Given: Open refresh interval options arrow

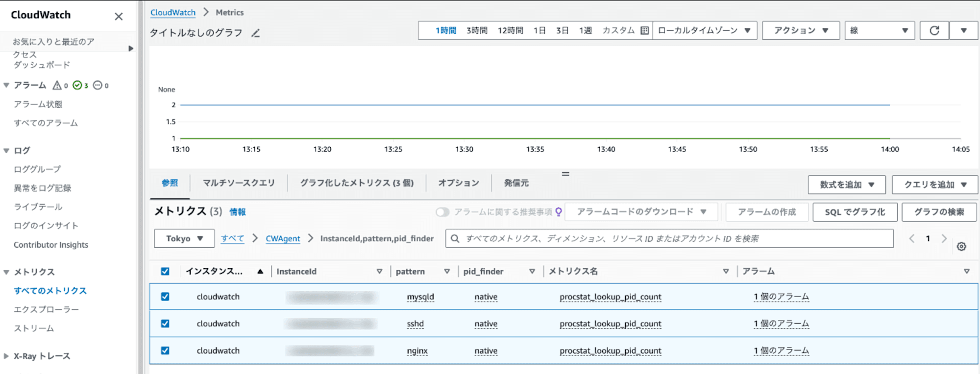Looking at the screenshot, I should coord(964,30).
